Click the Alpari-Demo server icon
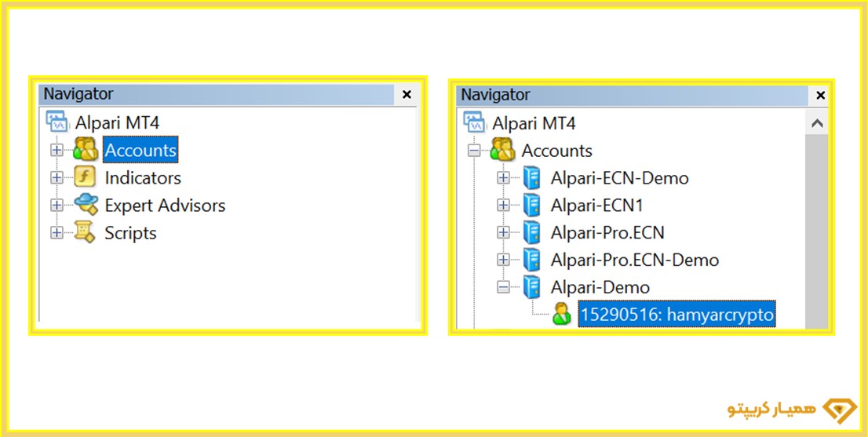 [x=531, y=286]
